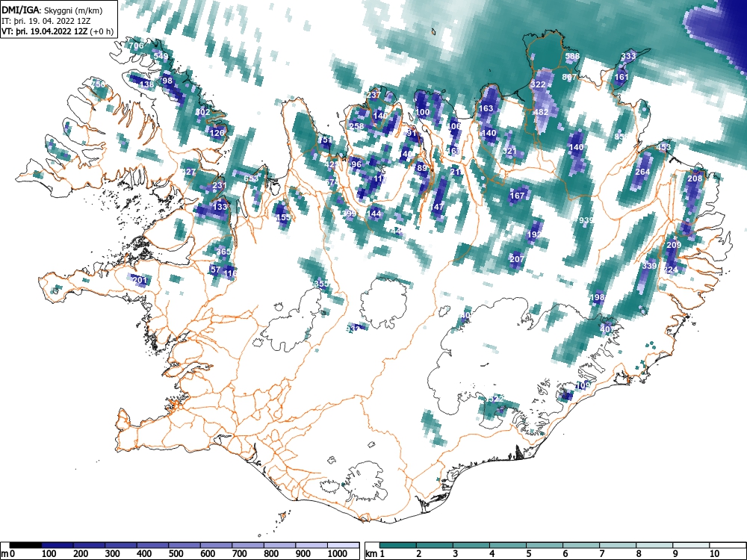Click the map value 653
The image size is (747, 560).
pyautogui.click(x=251, y=178)
